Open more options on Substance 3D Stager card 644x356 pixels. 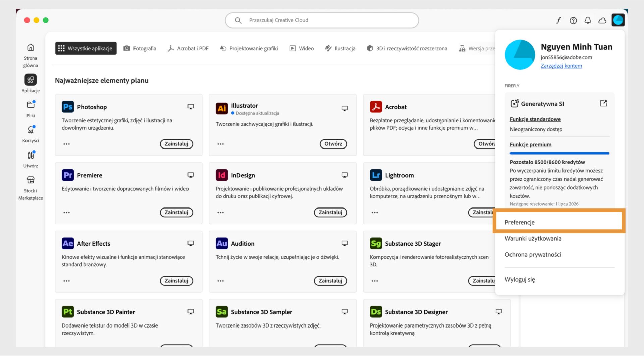[375, 281]
